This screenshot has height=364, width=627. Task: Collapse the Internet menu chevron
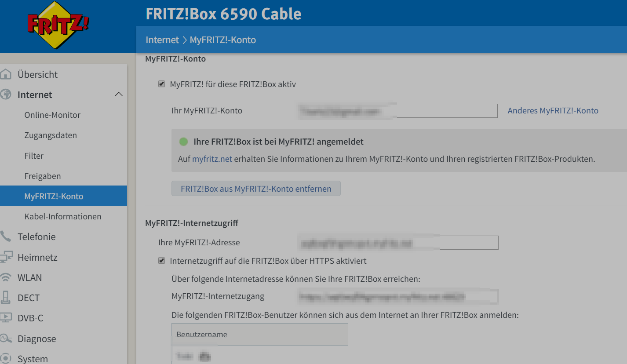(x=119, y=95)
